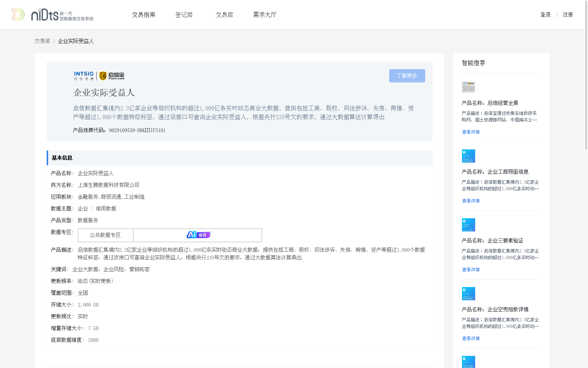The width and height of the screenshot is (588, 368).
Task: Click the 启信宝 Qixin.com logo
Action: click(x=112, y=76)
